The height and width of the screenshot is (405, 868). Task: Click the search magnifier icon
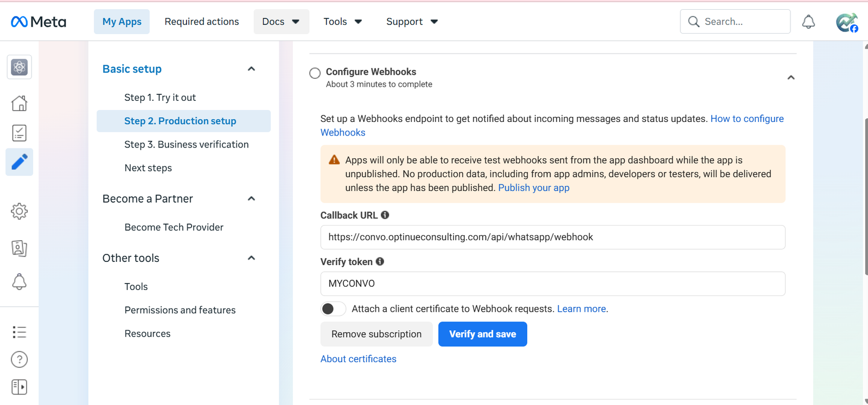(x=693, y=22)
